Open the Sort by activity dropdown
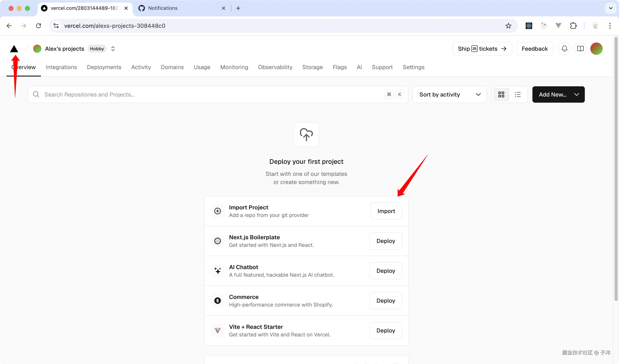619x364 pixels. point(449,94)
